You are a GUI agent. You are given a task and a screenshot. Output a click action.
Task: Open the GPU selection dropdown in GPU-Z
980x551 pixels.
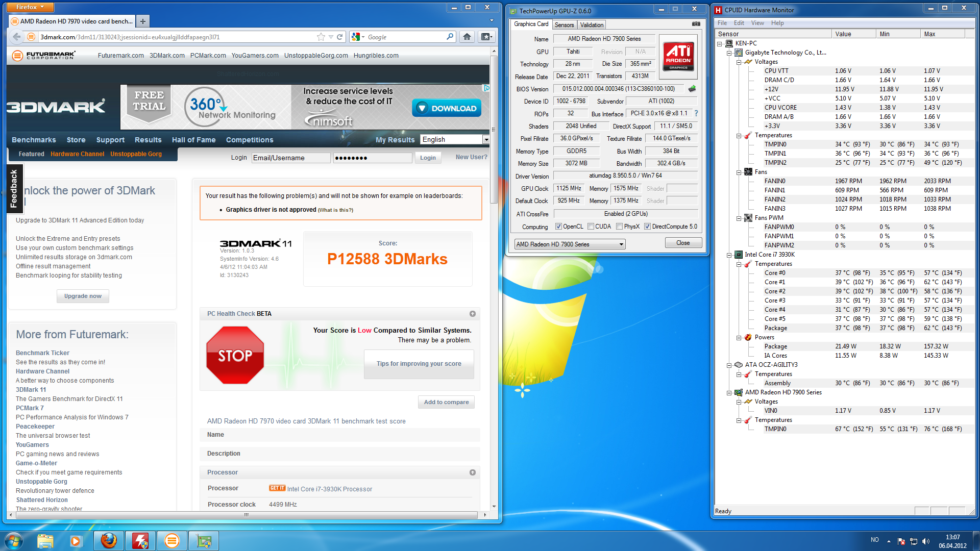570,244
